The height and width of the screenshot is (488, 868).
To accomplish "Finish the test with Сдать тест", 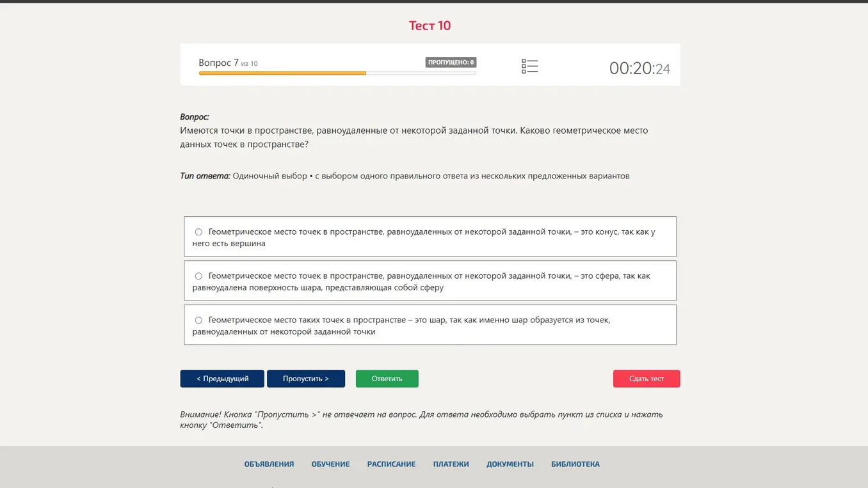I will pyautogui.click(x=647, y=379).
